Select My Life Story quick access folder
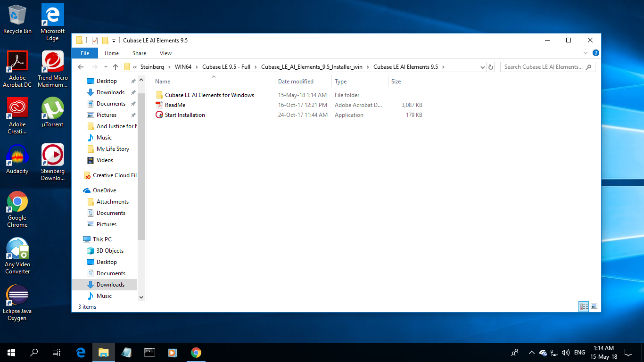Image resolution: width=644 pixels, height=362 pixels. click(113, 148)
